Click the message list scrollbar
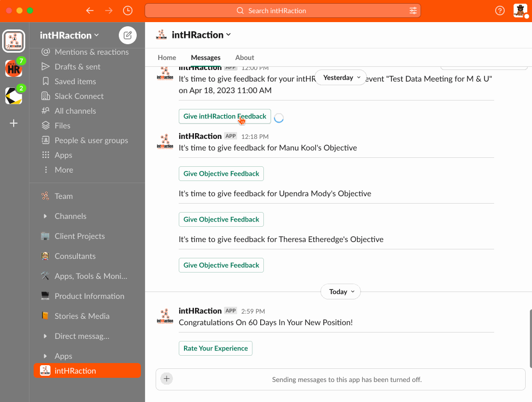Image resolution: width=532 pixels, height=402 pixels. [x=530, y=339]
